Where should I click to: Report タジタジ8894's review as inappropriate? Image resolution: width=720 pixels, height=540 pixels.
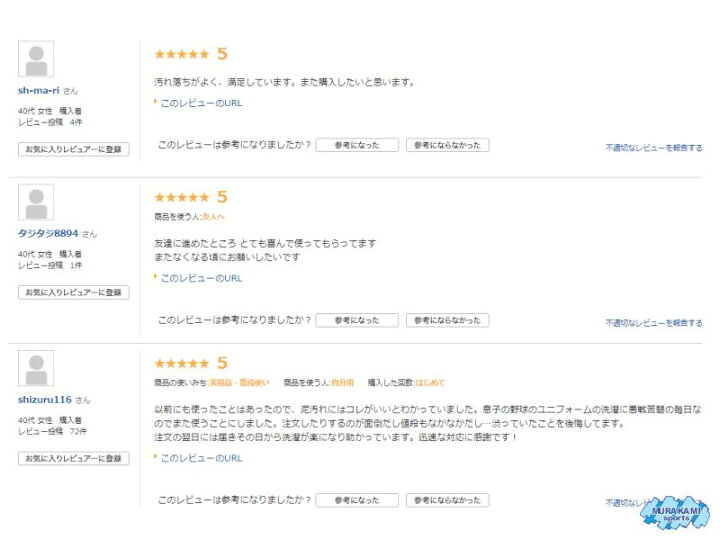click(654, 323)
